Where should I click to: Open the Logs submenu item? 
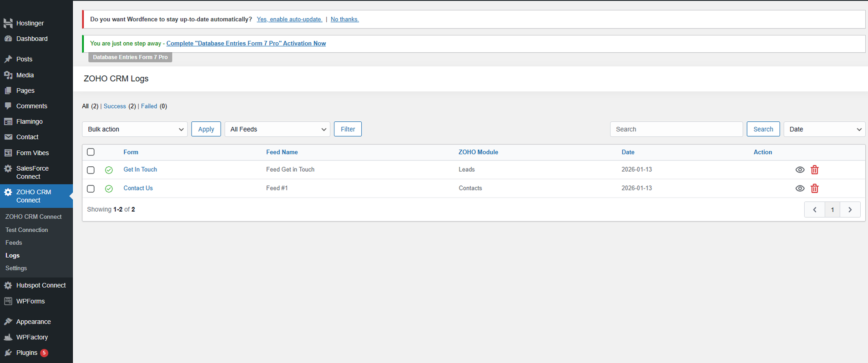click(12, 255)
